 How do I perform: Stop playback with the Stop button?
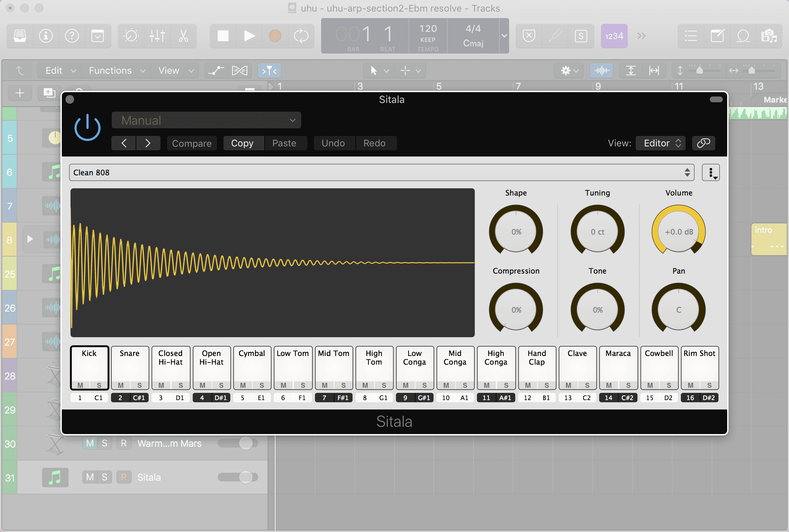[223, 36]
